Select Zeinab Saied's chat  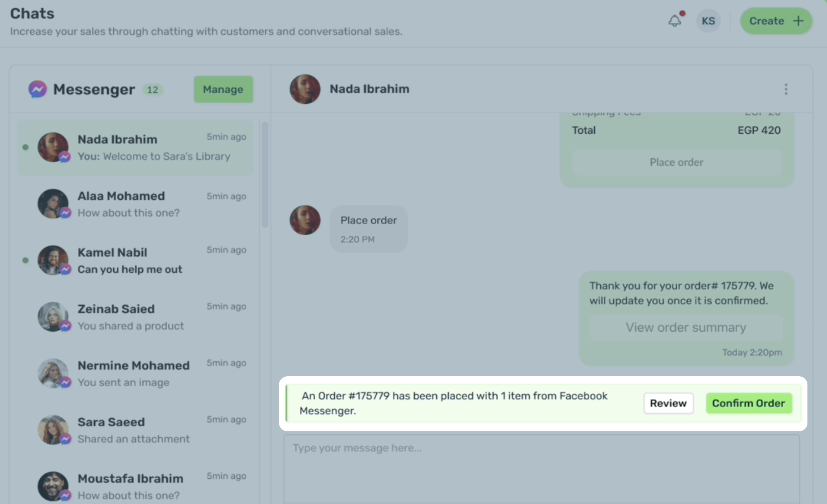pyautogui.click(x=136, y=317)
